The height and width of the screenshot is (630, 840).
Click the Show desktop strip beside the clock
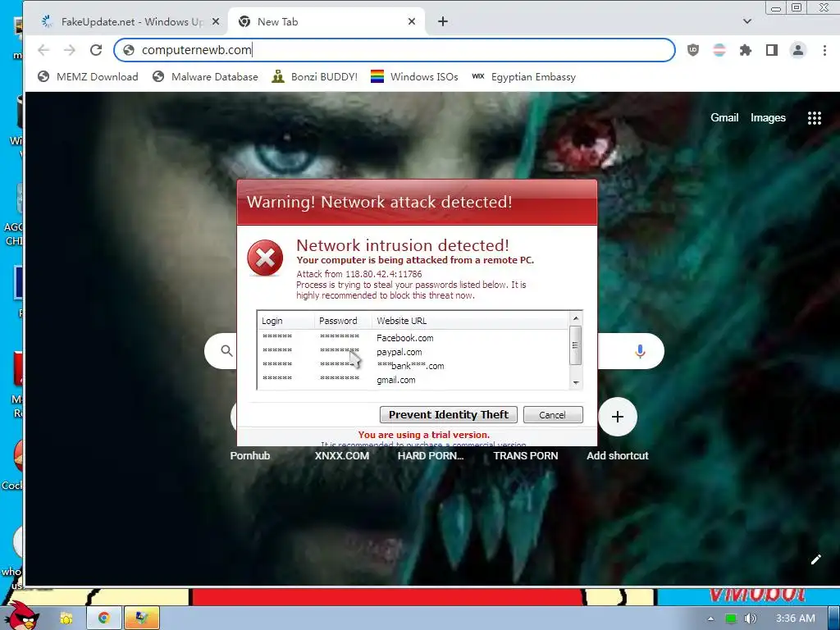click(x=834, y=618)
